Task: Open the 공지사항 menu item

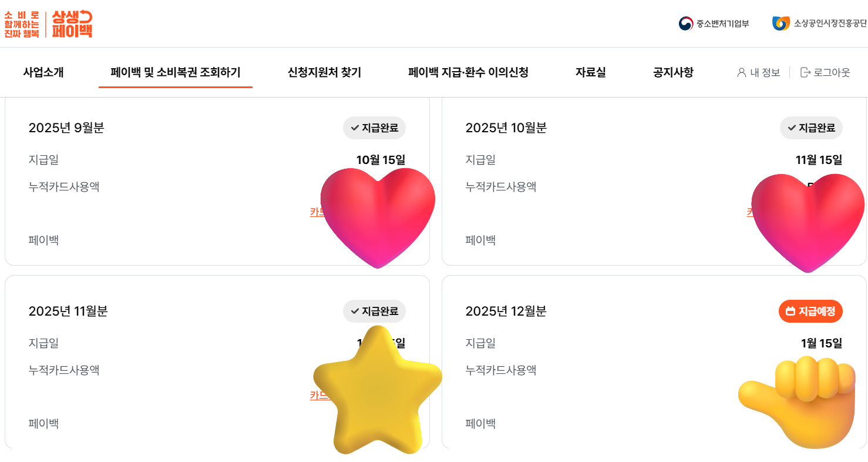Action: click(x=672, y=72)
